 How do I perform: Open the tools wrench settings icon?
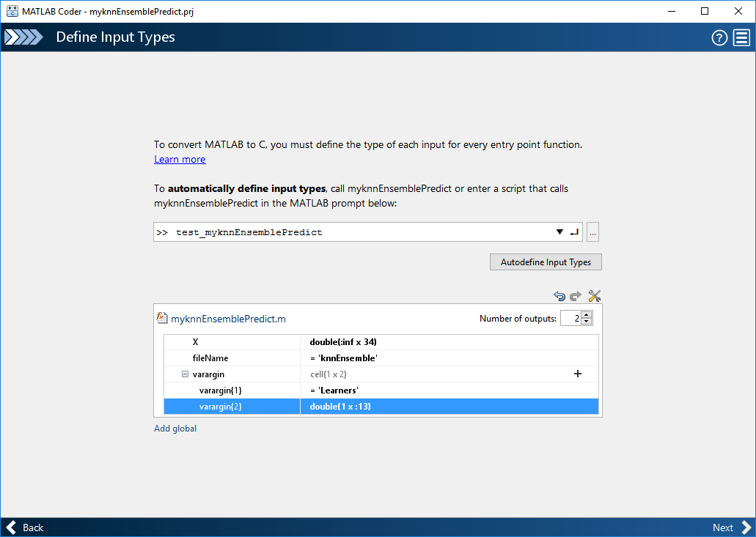594,296
